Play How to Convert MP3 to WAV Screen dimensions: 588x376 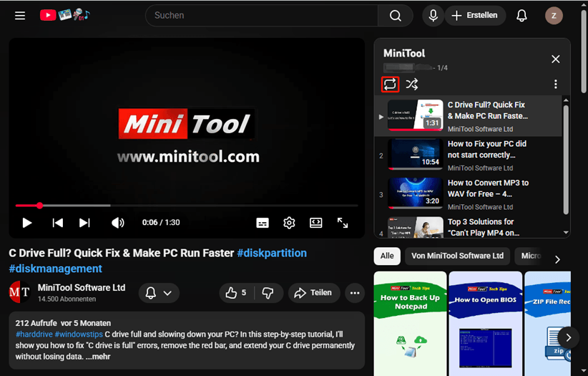(469, 194)
